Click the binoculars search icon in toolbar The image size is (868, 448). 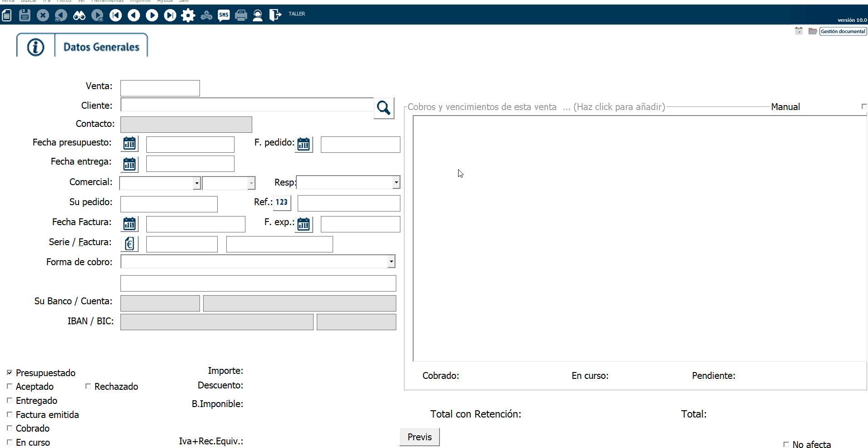click(79, 15)
